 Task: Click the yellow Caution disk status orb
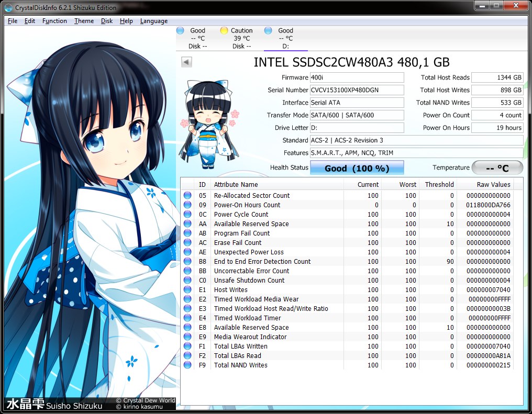[224, 30]
